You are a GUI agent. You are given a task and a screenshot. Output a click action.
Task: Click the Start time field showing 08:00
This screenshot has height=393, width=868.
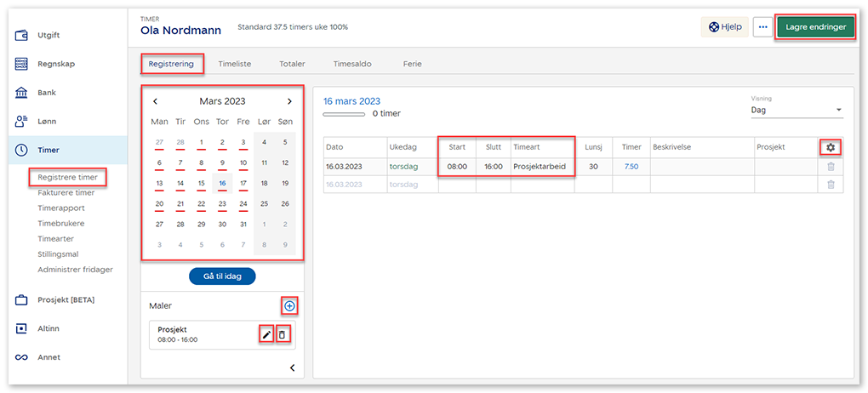pyautogui.click(x=457, y=167)
